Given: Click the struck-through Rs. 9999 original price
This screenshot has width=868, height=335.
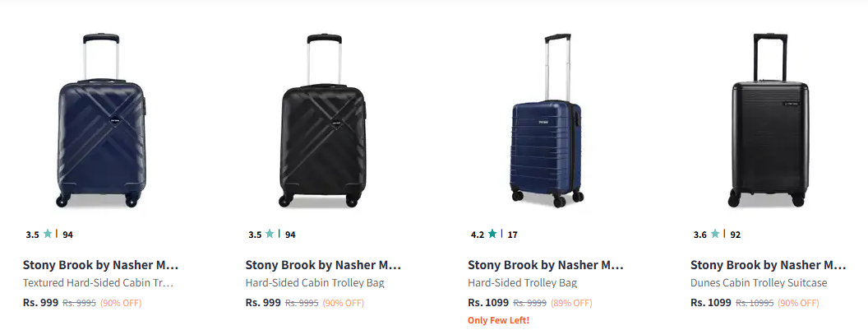Looking at the screenshot, I should 530,303.
